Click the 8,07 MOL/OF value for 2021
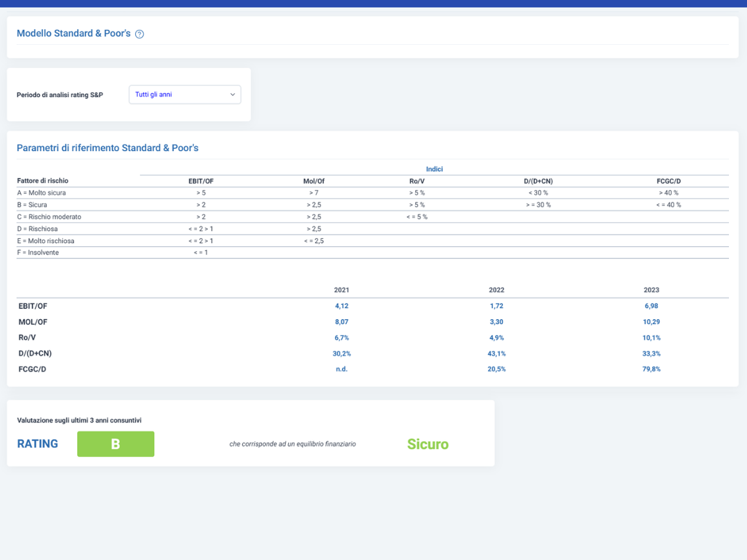 [x=342, y=322]
